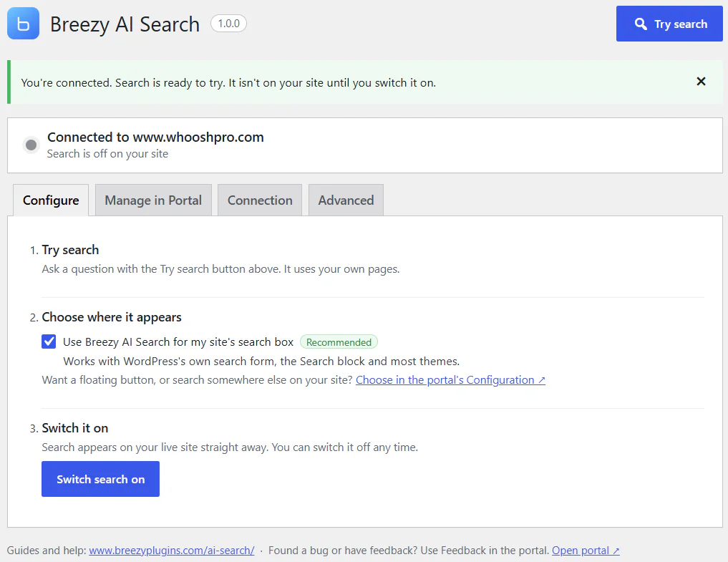Click the Works with WordPress's own search form text
Image resolution: width=728 pixels, height=562 pixels.
(x=261, y=362)
